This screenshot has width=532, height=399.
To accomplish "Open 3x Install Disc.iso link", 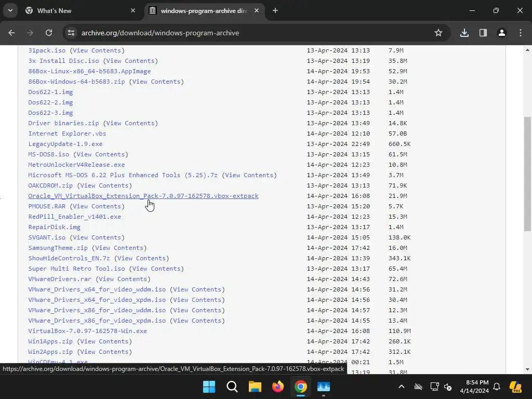I will point(64,61).
